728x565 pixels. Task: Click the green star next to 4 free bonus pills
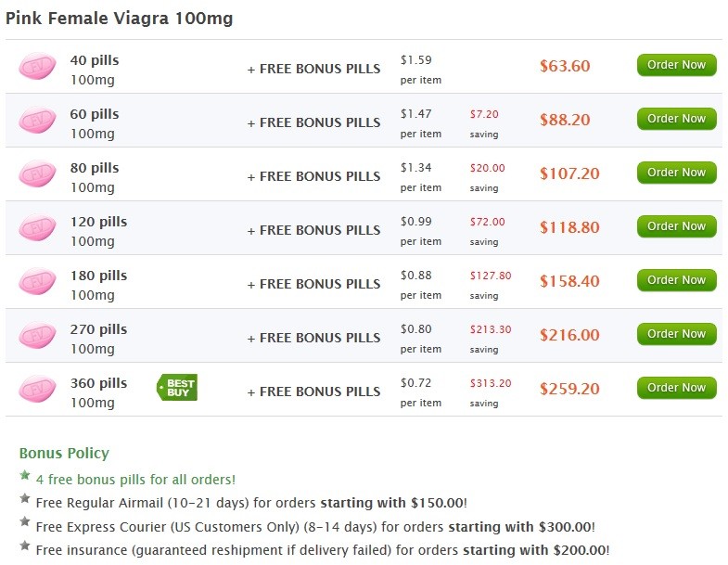pyautogui.click(x=25, y=475)
